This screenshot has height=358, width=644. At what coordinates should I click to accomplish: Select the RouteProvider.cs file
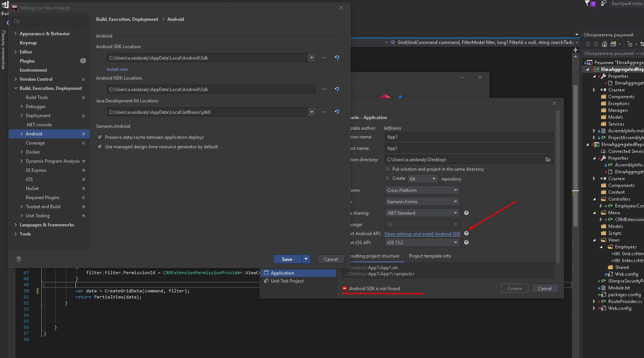(625, 301)
